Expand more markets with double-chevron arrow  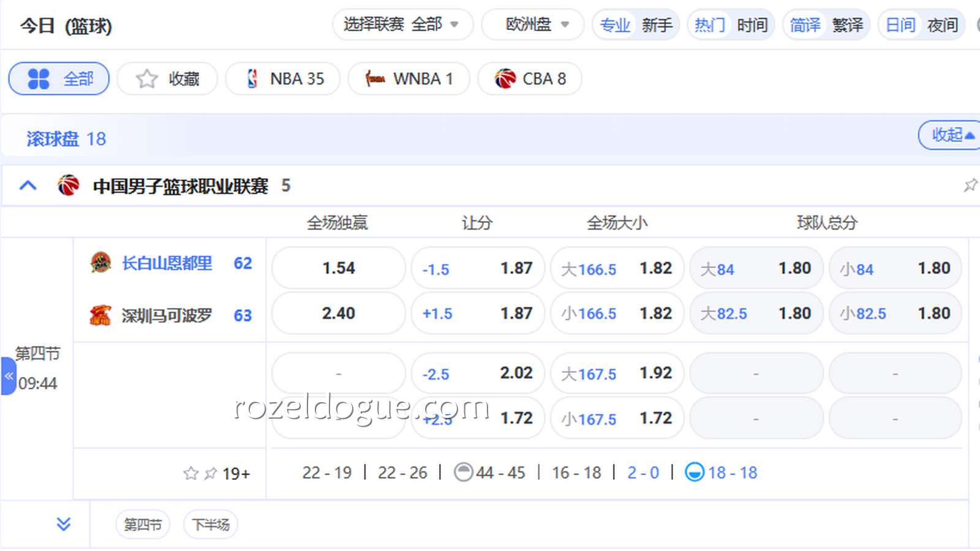64,524
